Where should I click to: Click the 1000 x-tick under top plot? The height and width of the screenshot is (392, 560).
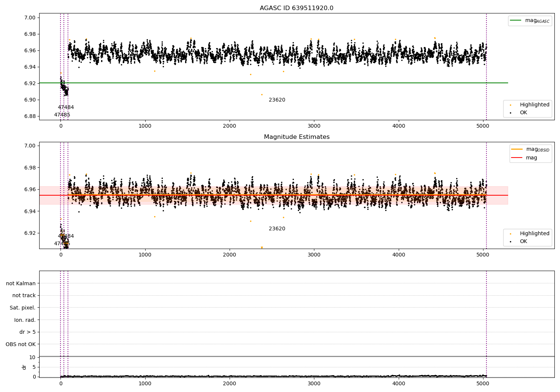(145, 126)
